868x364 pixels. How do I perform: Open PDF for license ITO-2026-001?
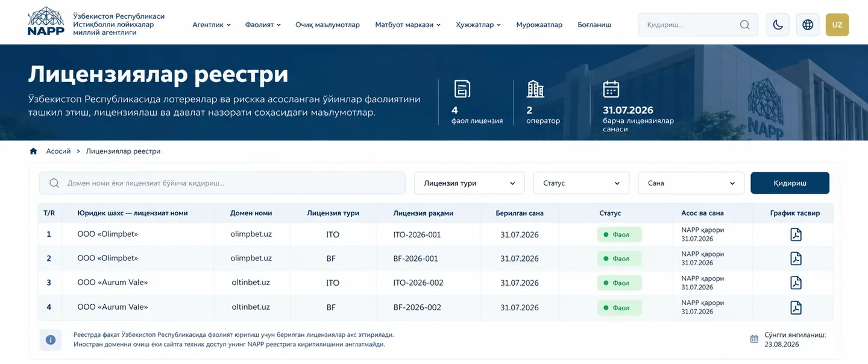pos(796,234)
